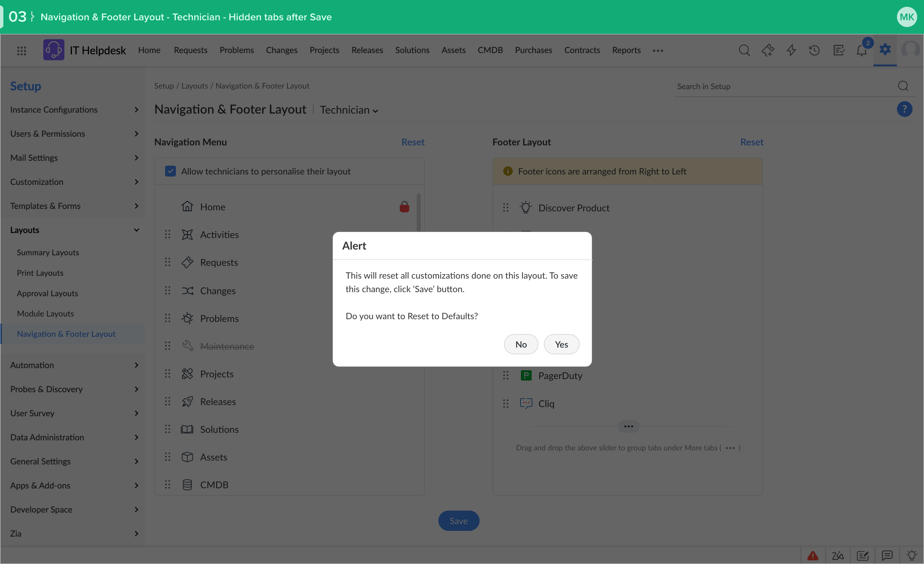Open the apps grid launcher icon

(x=21, y=51)
